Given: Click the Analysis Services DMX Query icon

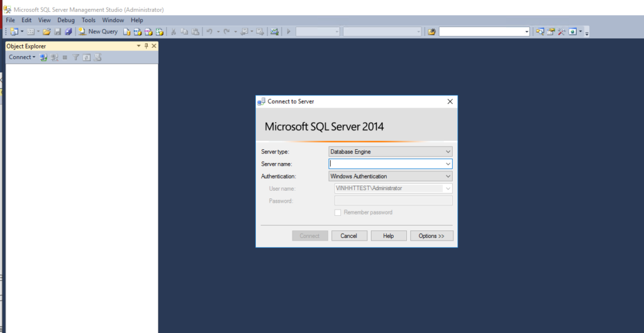Looking at the screenshot, I should pos(148,31).
